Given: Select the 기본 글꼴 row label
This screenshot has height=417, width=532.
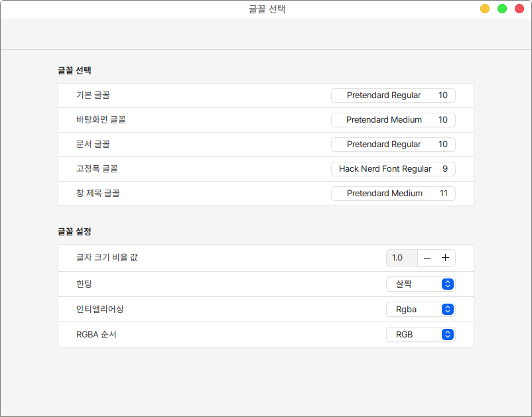Looking at the screenshot, I should 93,95.
